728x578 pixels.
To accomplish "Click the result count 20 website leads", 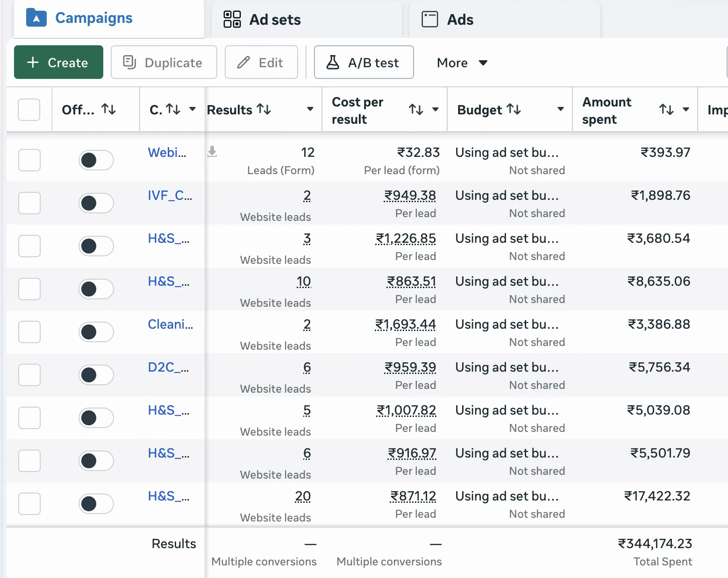I will [303, 496].
